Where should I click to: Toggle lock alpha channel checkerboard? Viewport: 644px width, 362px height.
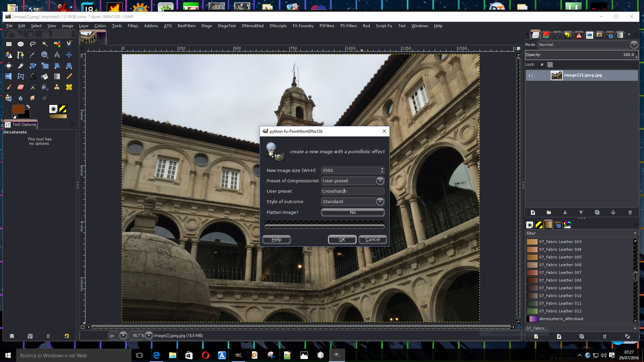pyautogui.click(x=550, y=65)
